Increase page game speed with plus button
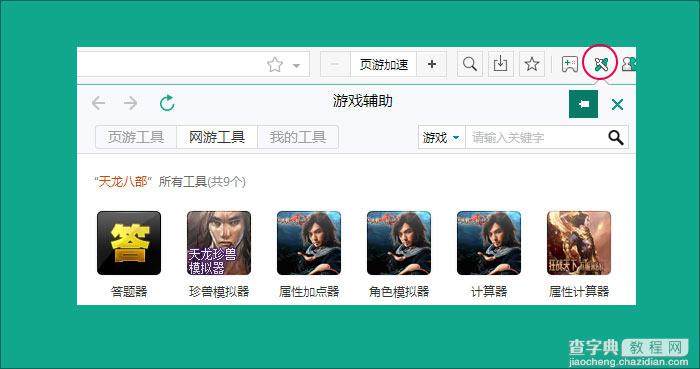This screenshot has width=700, height=369. (x=432, y=64)
